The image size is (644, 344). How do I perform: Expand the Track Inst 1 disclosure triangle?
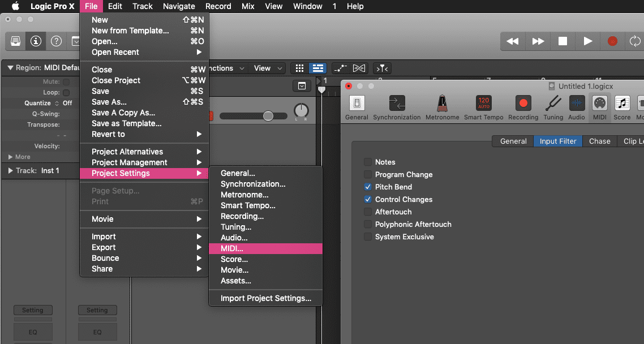pos(10,170)
